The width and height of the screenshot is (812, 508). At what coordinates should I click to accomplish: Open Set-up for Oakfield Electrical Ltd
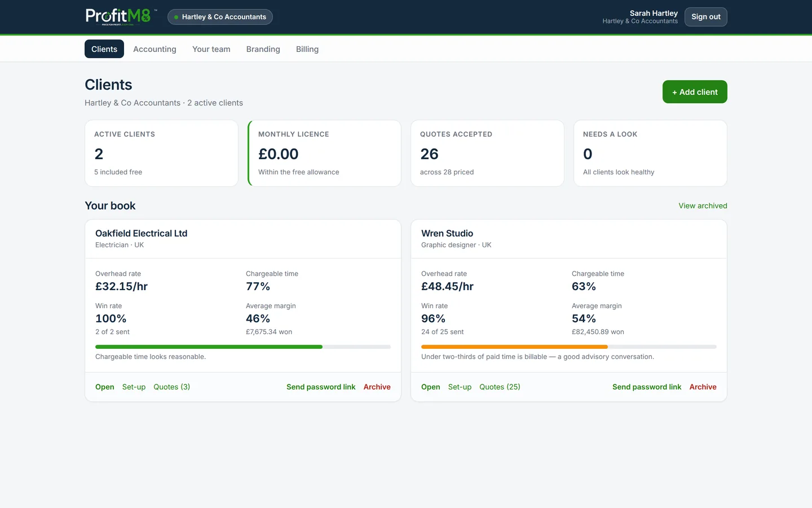pyautogui.click(x=134, y=387)
